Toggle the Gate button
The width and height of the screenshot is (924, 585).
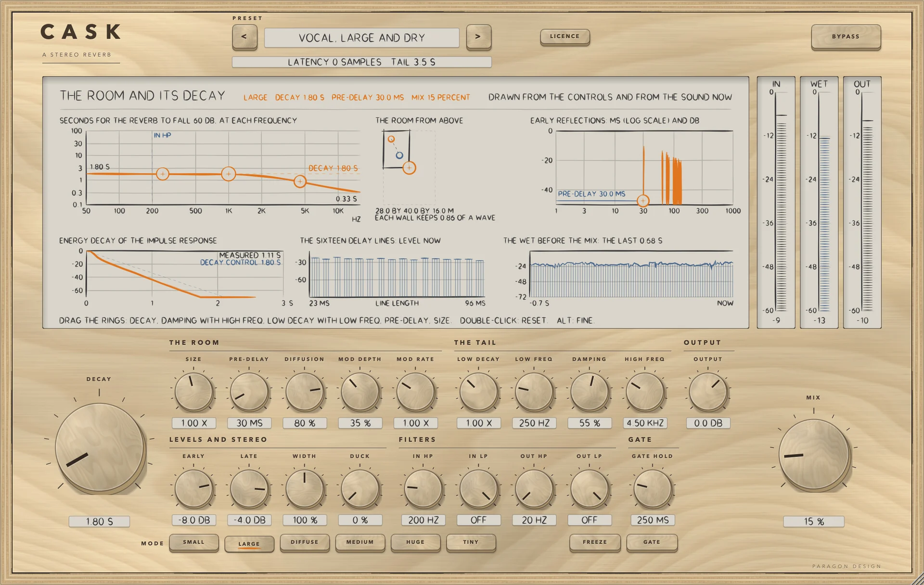tap(652, 542)
